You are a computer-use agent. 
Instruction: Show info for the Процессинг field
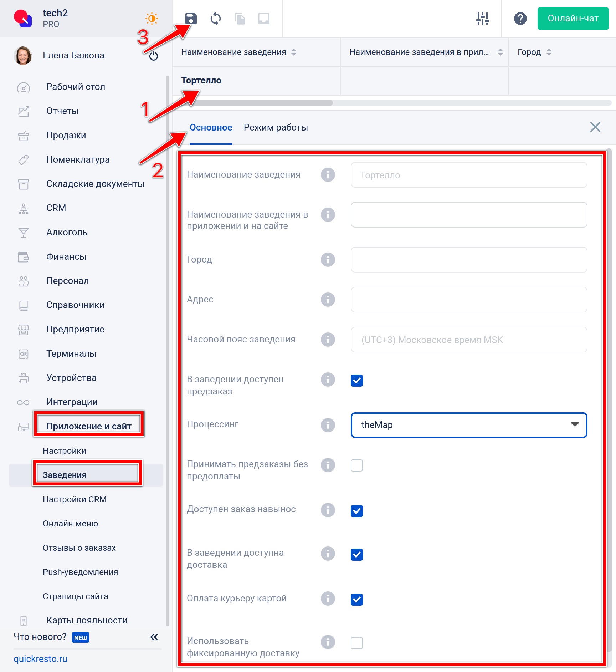coord(328,425)
